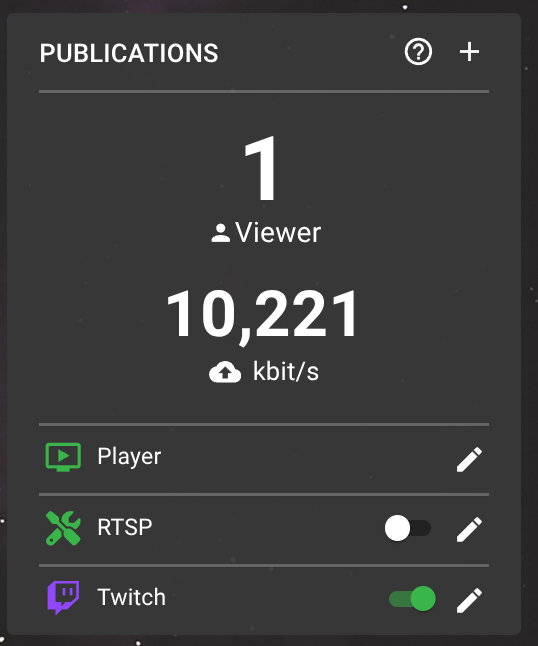Click the green Player screen icon

click(x=63, y=457)
